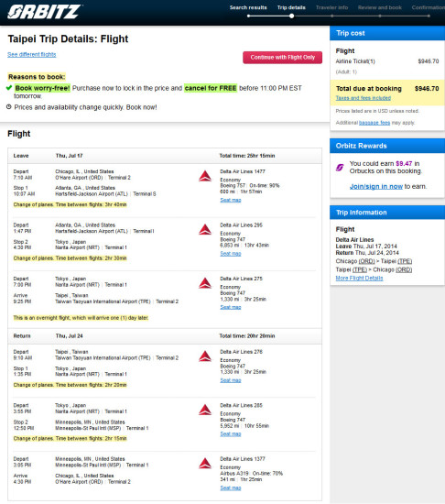Open the See different flights link
Screen dimensions: 445x504
point(32,54)
